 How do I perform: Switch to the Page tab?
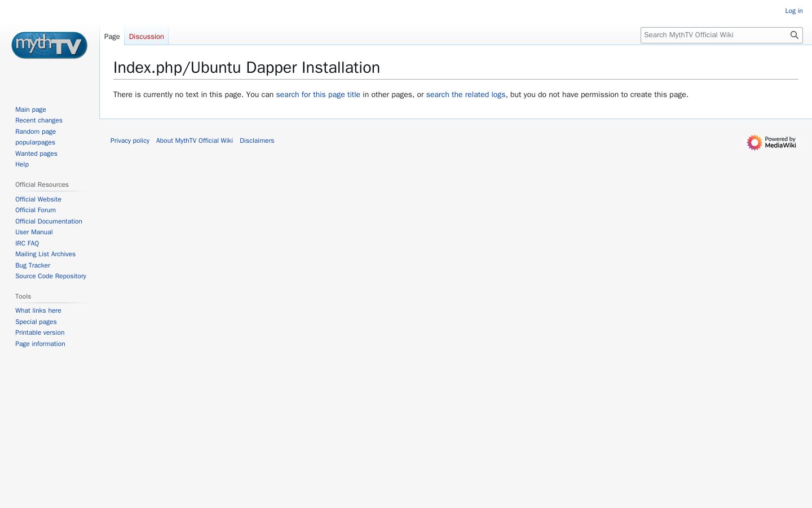(x=112, y=37)
